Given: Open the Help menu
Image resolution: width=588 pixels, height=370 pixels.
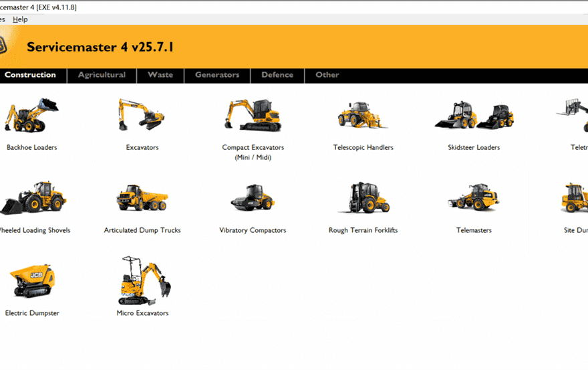Looking at the screenshot, I should click(x=20, y=19).
